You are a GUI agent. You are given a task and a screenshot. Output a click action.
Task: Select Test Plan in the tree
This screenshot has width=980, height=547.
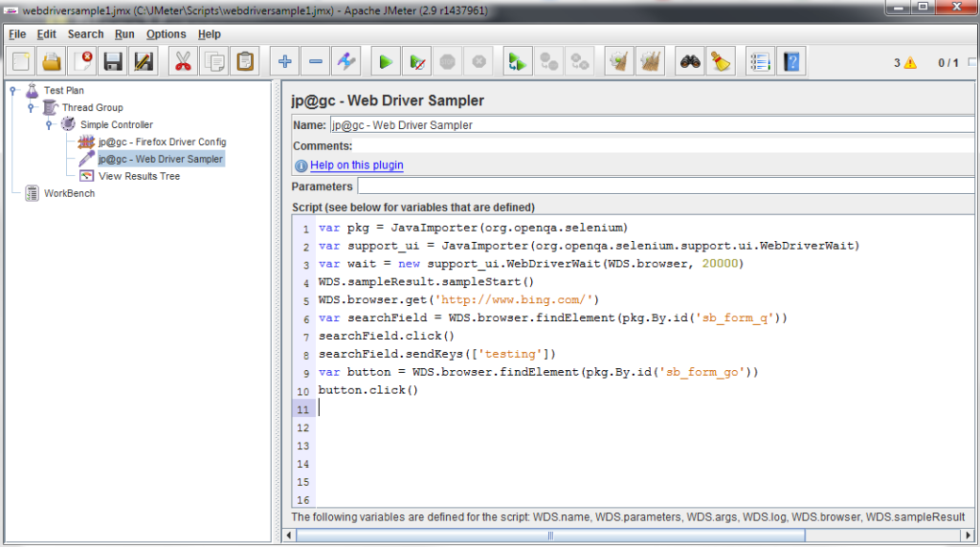(x=64, y=91)
